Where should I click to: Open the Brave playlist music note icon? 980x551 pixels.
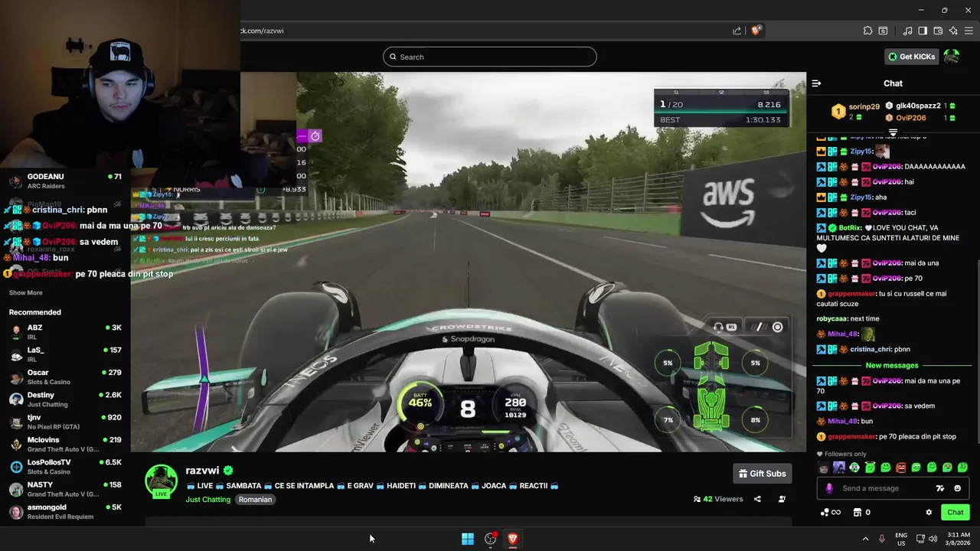907,31
